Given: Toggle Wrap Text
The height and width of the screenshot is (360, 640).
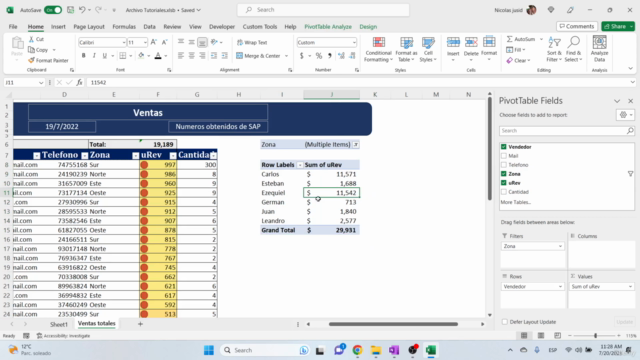Looking at the screenshot, I should pyautogui.click(x=252, y=42).
